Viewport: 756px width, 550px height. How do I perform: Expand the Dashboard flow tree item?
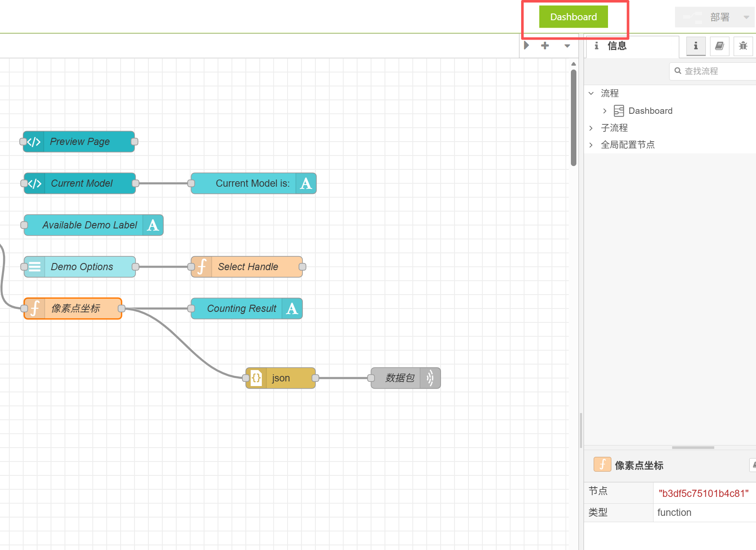[605, 111]
